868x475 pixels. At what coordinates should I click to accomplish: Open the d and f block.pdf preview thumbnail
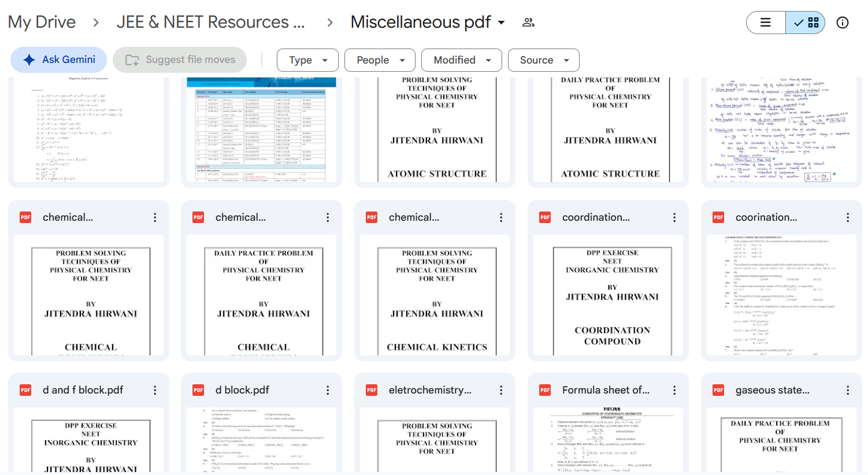point(88,440)
